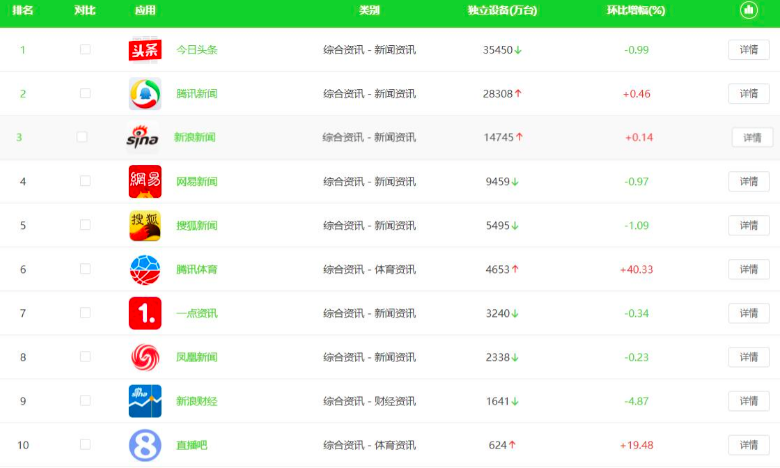Select the growth value +19.48
The height and width of the screenshot is (468, 780).
[x=637, y=445]
